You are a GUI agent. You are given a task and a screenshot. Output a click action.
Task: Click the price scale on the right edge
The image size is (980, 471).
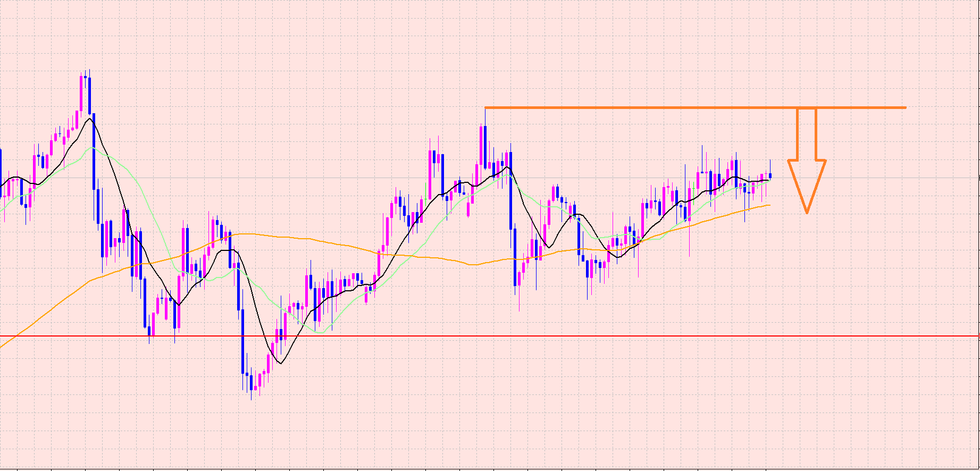[x=979, y=239]
